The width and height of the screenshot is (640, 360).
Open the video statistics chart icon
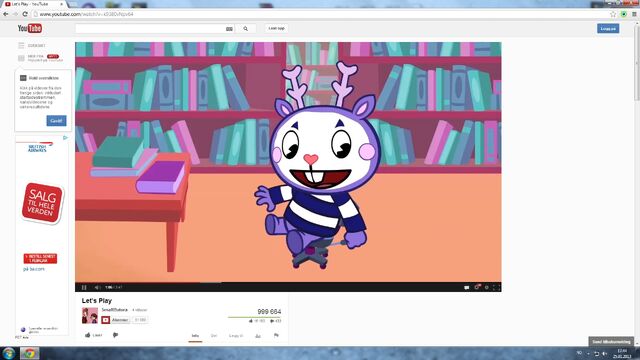coord(258,336)
